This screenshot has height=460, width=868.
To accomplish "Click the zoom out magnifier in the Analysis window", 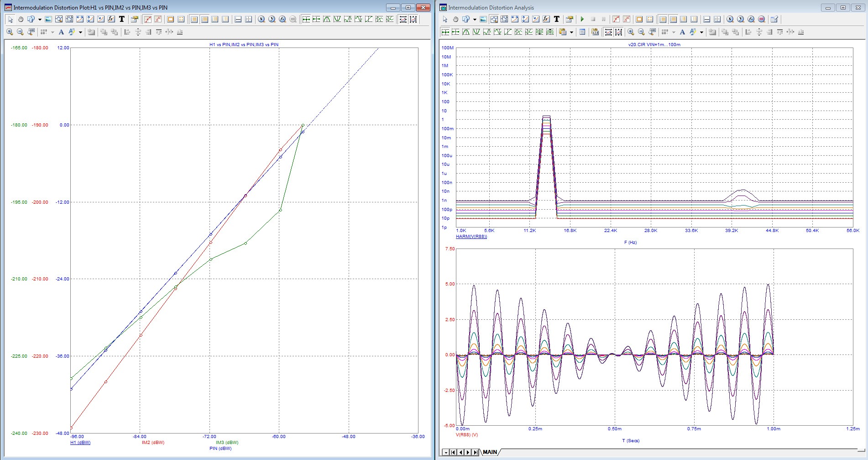I will pos(641,32).
